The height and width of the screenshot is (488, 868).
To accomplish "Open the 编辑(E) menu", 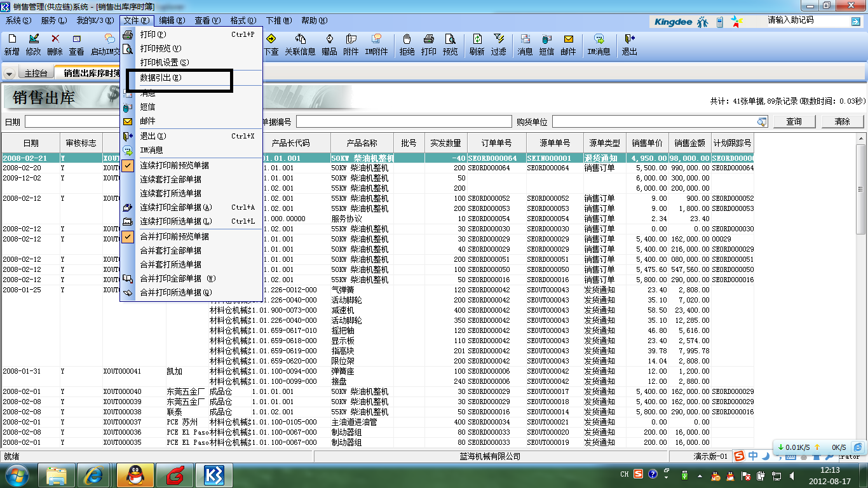I will click(172, 20).
